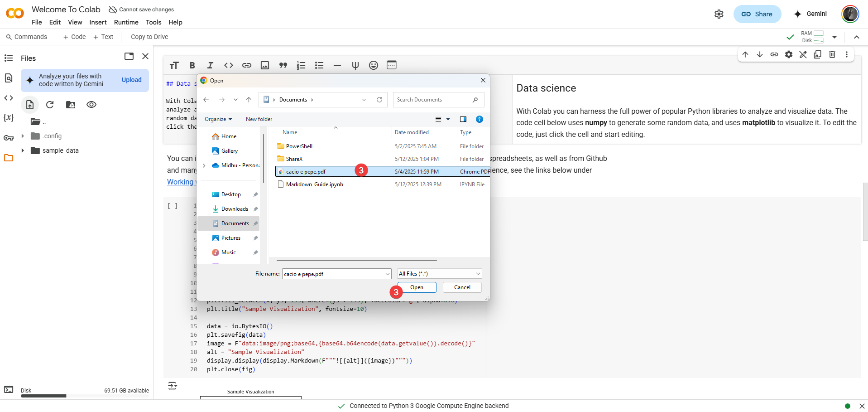The image size is (868, 412).
Task: Open the File menu
Action: point(37,22)
